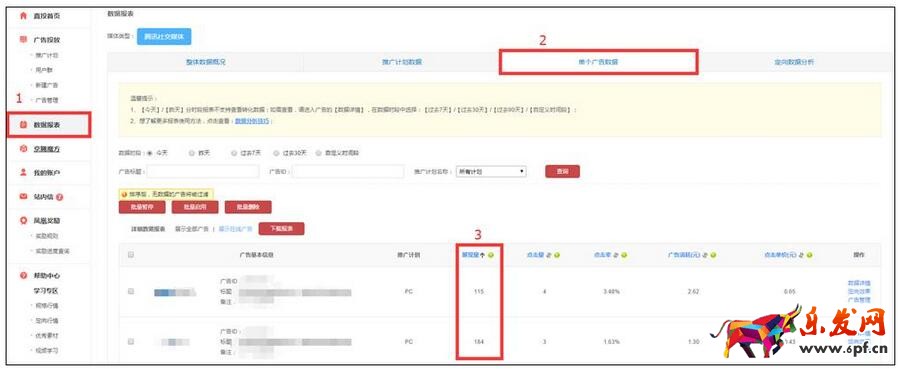Click the 我的账户 person icon
898x369 pixels.
pyautogui.click(x=23, y=172)
